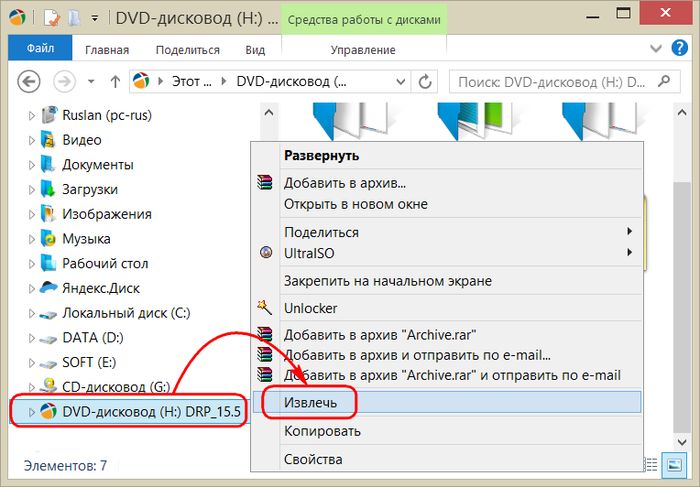The width and height of the screenshot is (700, 487).
Task: Open the Вид ribbon tab
Action: [x=255, y=49]
